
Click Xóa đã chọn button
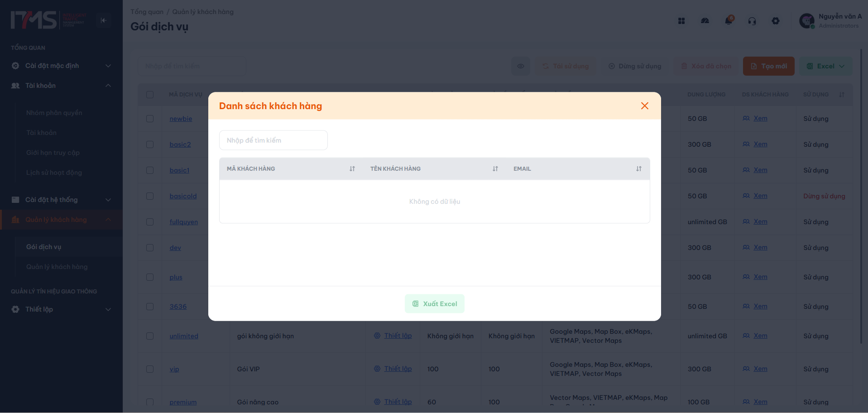pos(706,66)
